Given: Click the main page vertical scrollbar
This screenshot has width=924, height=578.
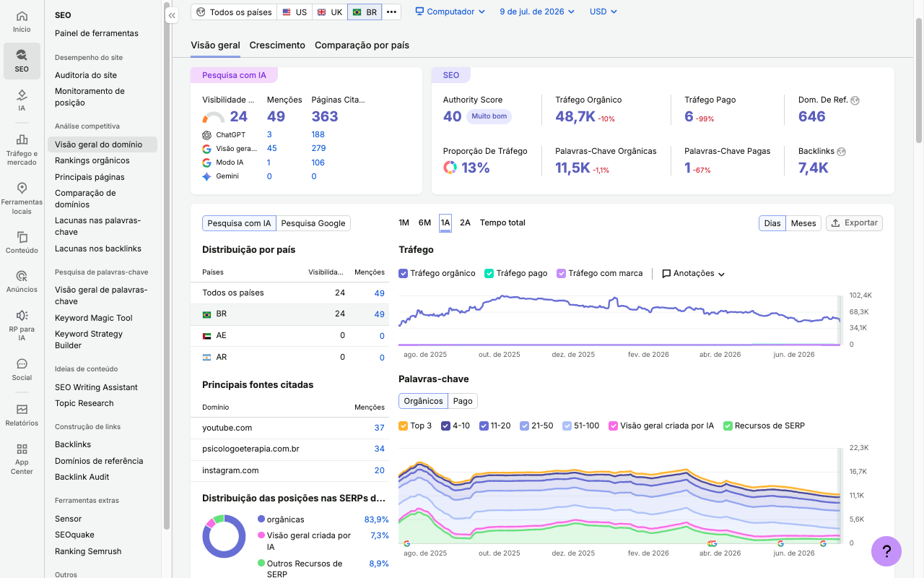Looking at the screenshot, I should (x=919, y=79).
